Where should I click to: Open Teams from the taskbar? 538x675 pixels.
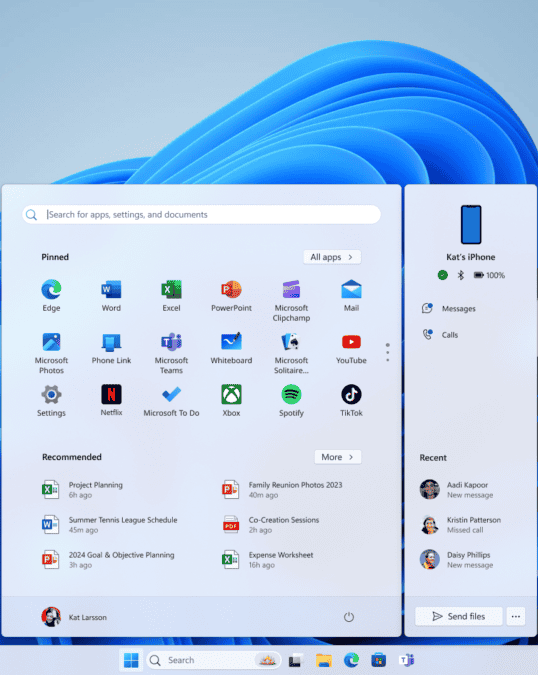click(406, 660)
